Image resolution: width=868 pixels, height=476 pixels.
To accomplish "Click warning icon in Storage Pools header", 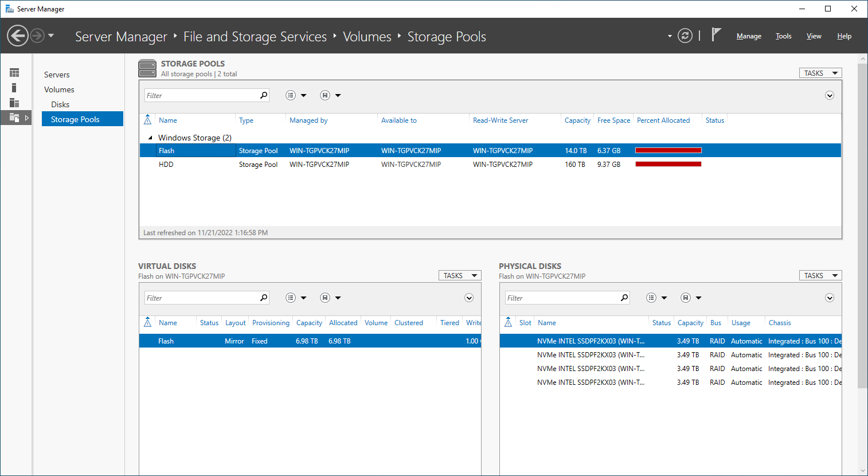I will click(147, 120).
